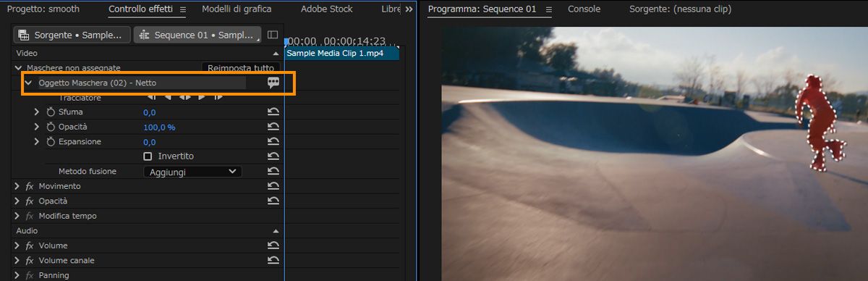The width and height of the screenshot is (868, 281).
Task: Select Sequence 01 • Sample clip button
Action: (197, 35)
